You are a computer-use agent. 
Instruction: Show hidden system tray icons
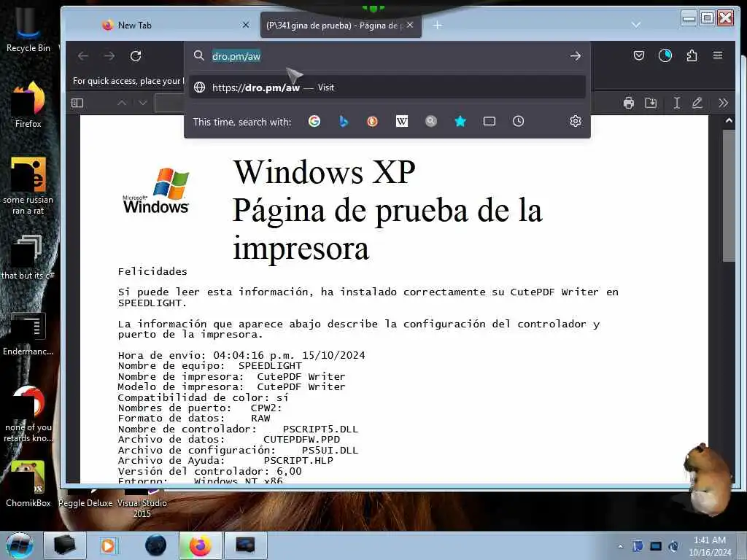click(620, 546)
